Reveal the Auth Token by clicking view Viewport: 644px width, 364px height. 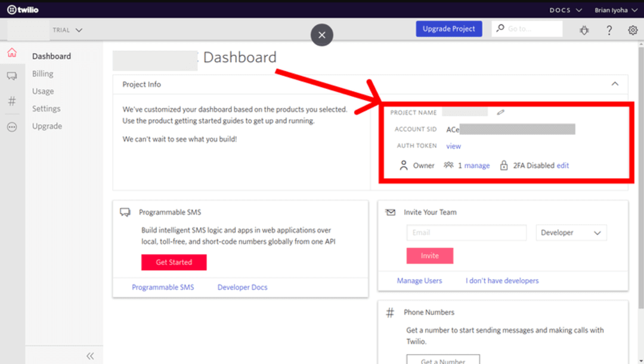click(x=454, y=146)
